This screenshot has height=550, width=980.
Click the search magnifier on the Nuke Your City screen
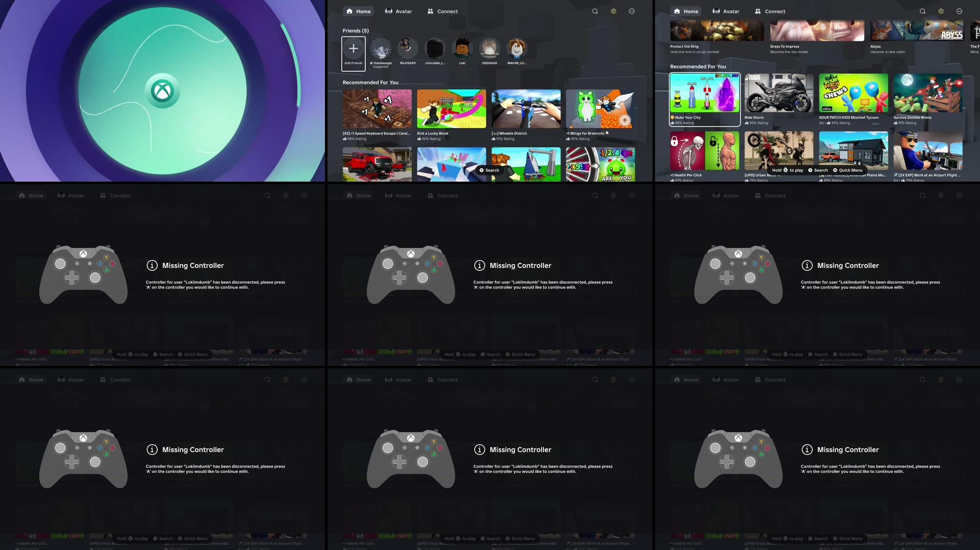coord(923,11)
